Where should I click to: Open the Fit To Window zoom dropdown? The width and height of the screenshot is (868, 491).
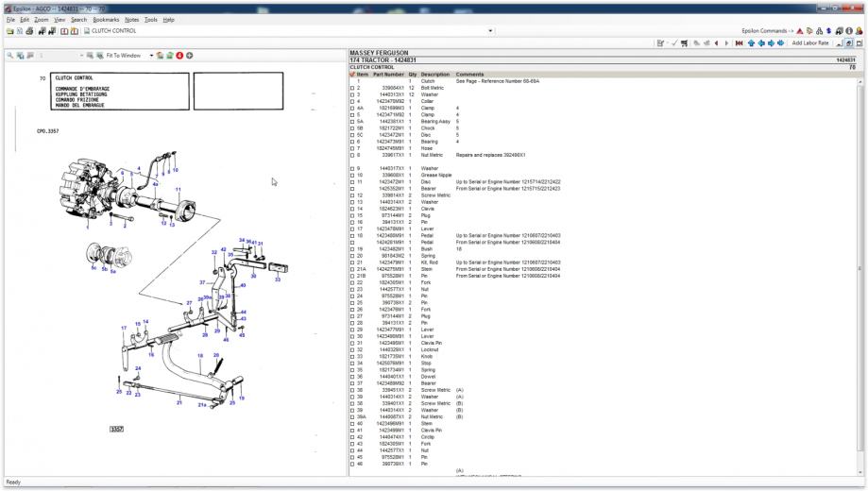(151, 56)
